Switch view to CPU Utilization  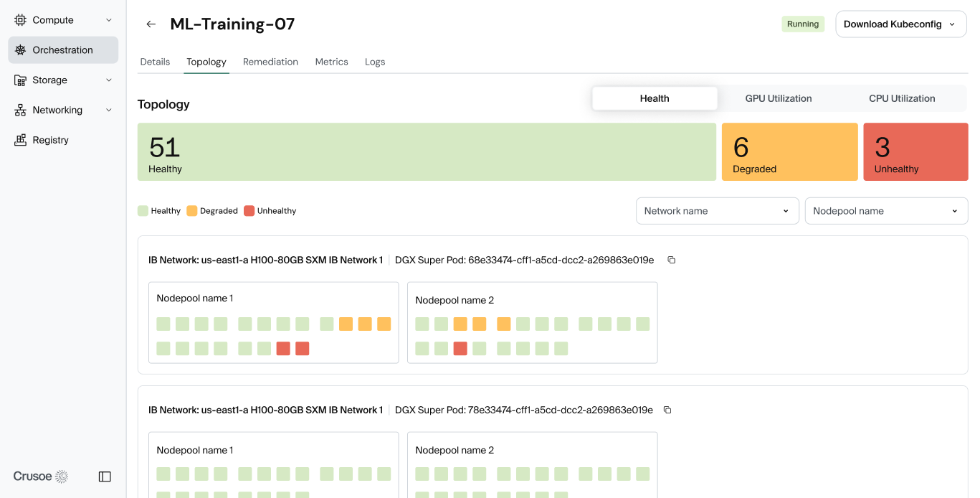pyautogui.click(x=902, y=98)
